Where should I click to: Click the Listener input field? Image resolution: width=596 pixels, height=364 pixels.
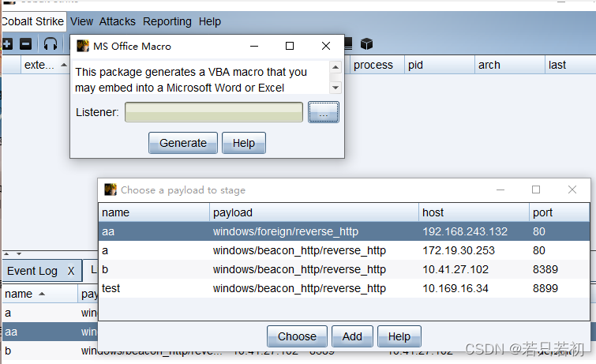click(214, 112)
